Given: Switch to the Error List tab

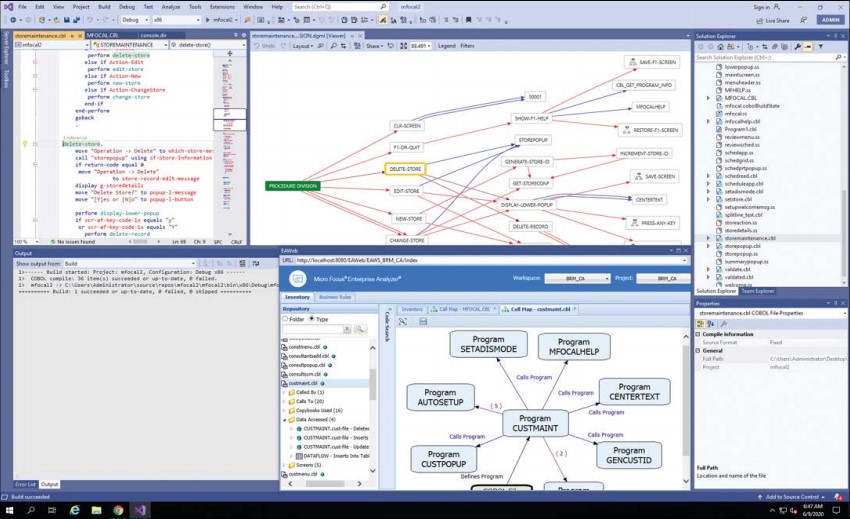Looking at the screenshot, I should (25, 484).
